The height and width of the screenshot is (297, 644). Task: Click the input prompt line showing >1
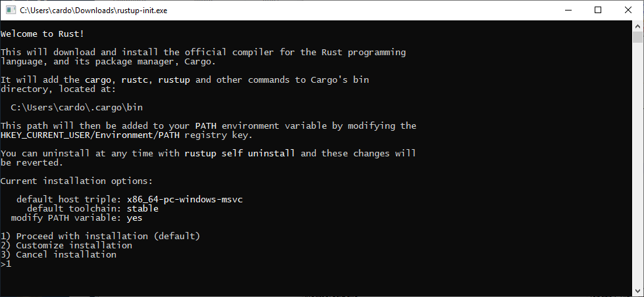(x=6, y=264)
